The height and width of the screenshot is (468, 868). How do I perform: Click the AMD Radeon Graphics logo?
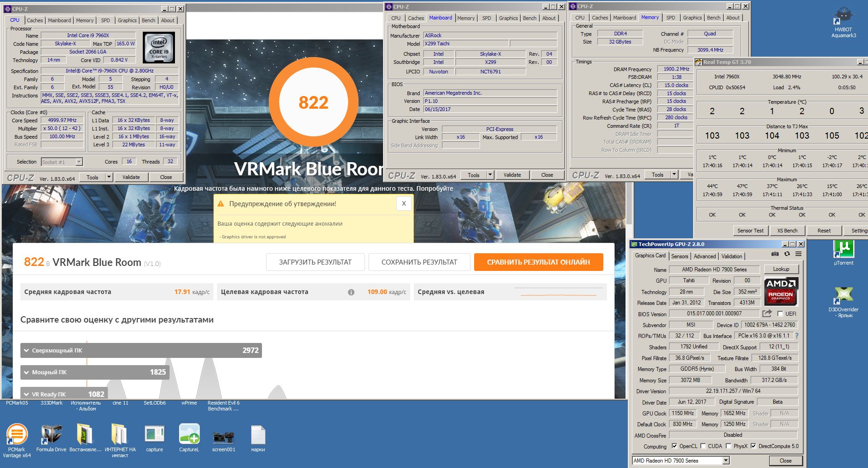click(x=781, y=290)
